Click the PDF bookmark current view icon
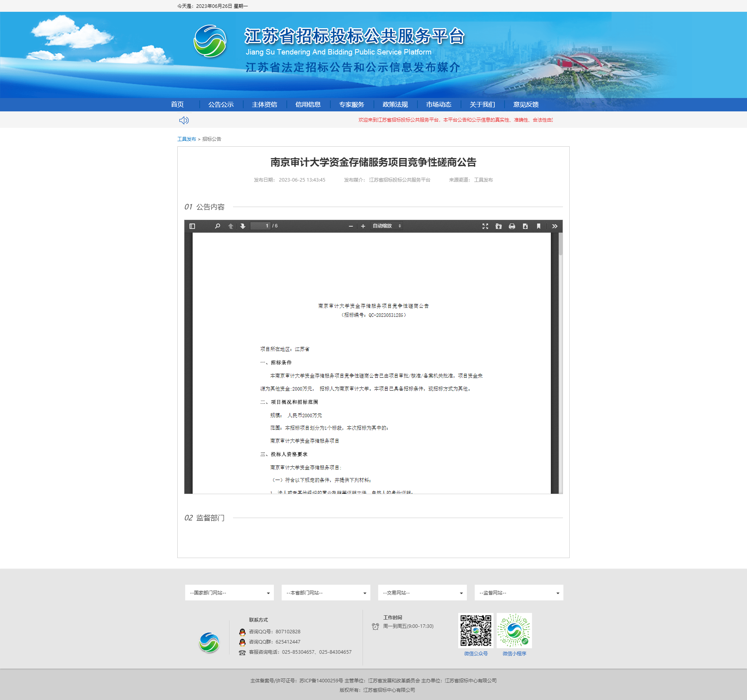This screenshot has height=700, width=747. coord(539,226)
